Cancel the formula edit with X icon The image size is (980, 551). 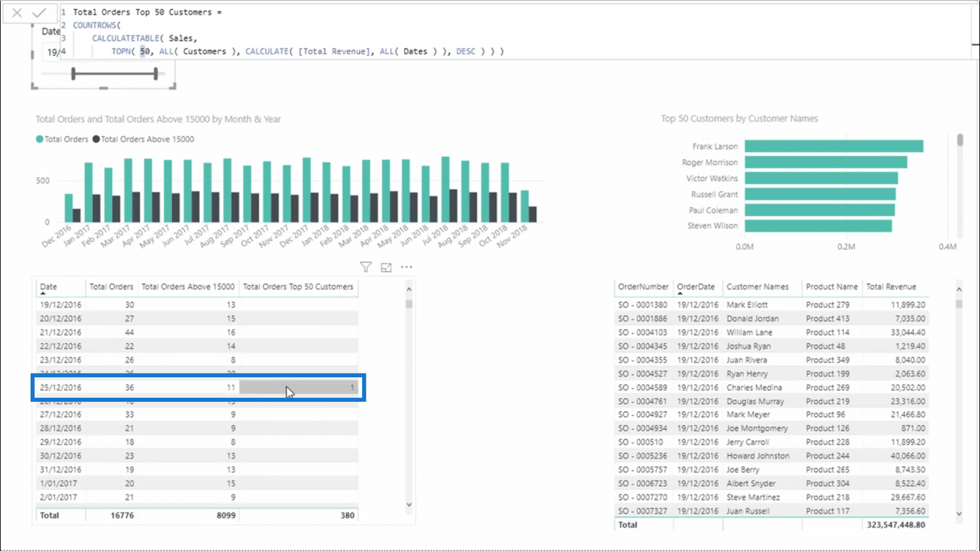17,12
